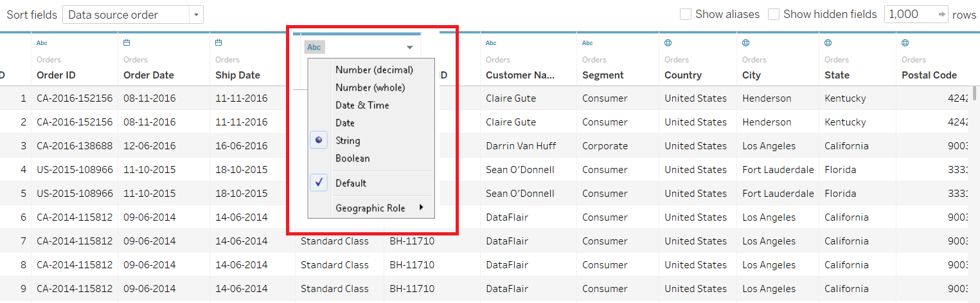Choose Number (whole) data type

click(x=371, y=87)
